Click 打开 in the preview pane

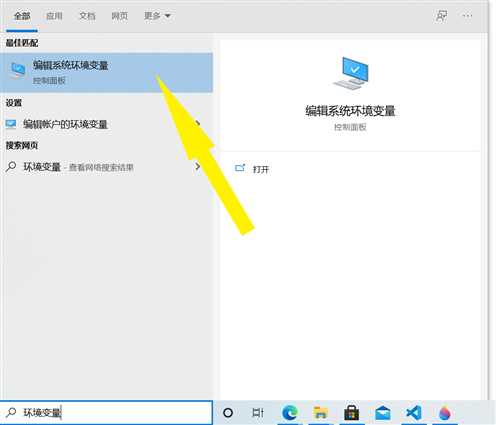coord(261,169)
